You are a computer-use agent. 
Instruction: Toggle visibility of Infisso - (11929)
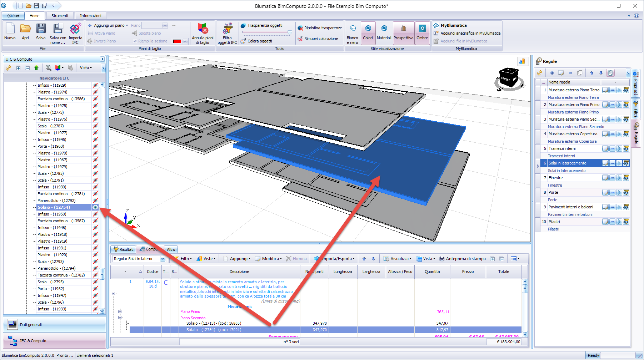[95, 85]
